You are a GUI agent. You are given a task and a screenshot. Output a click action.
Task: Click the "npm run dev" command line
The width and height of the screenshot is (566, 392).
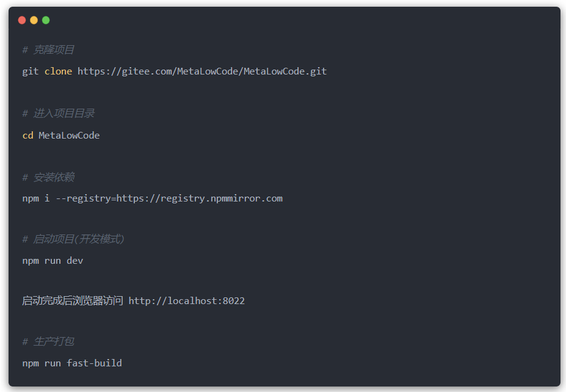[x=53, y=261]
